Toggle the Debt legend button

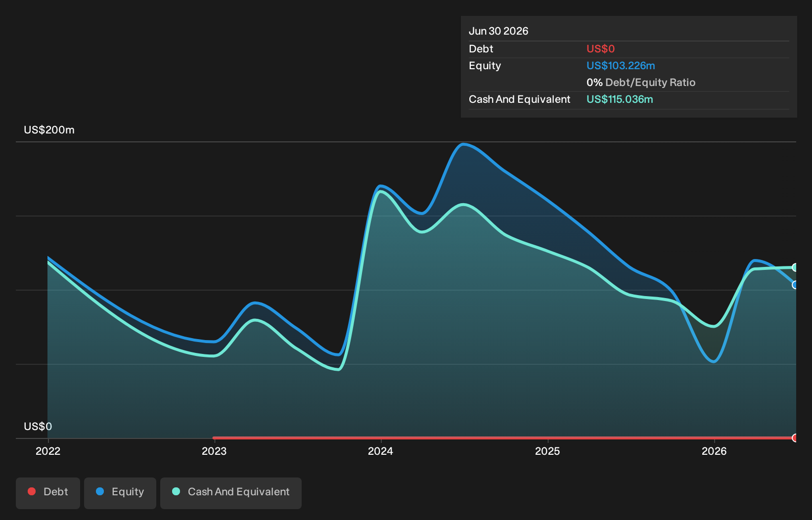[48, 493]
